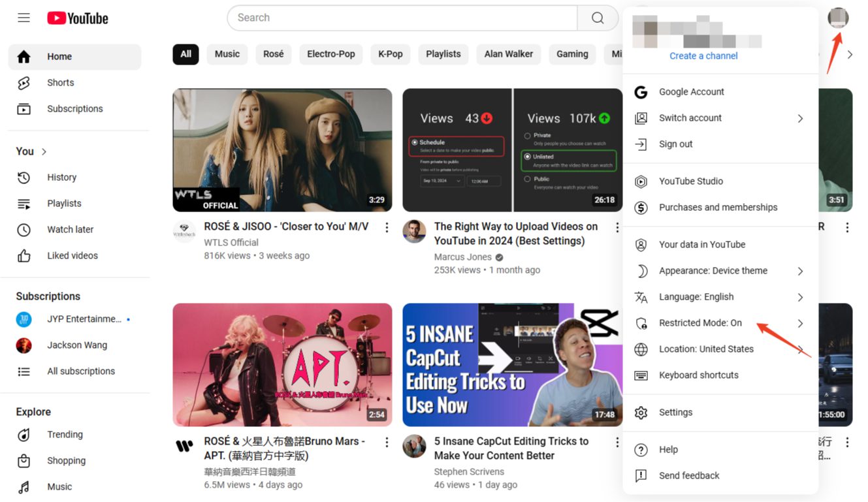Screen dimensions: 868x502
Task: Open watch History
Action: pos(74,178)
